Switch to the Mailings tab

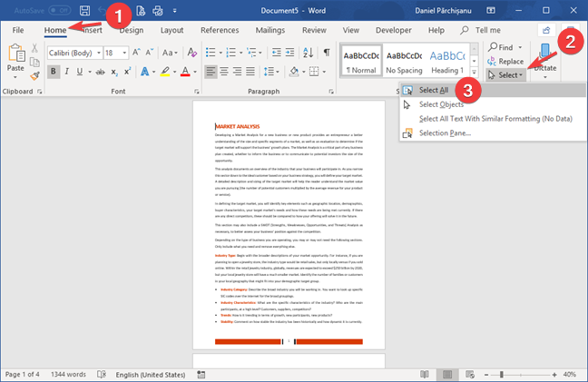(270, 30)
